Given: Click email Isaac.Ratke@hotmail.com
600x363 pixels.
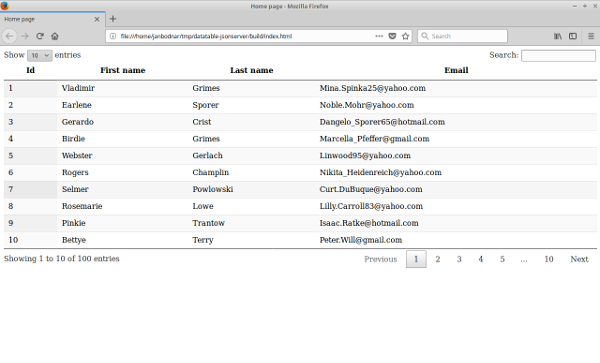Looking at the screenshot, I should [369, 223].
